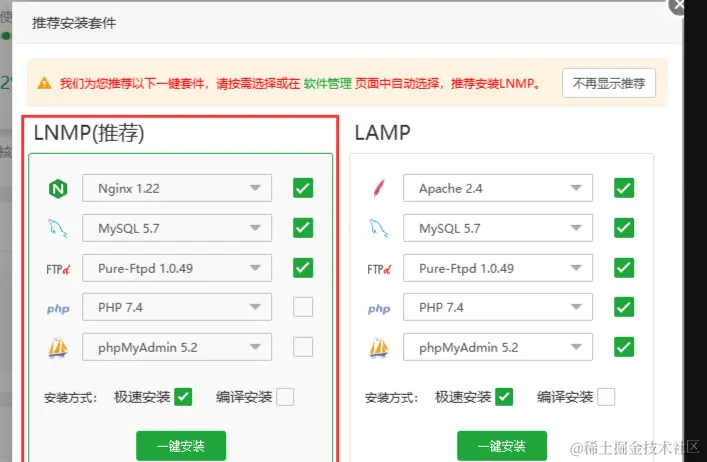Click the yellow warning triangle icon
This screenshot has height=462, width=707.
[44, 83]
